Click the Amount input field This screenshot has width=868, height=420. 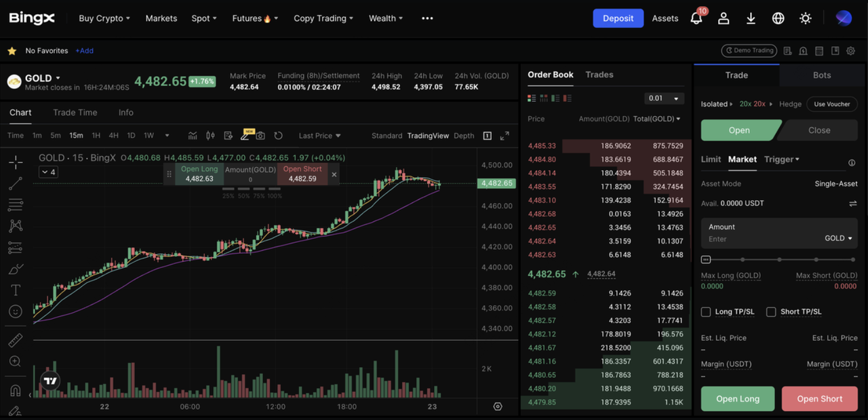click(x=759, y=238)
